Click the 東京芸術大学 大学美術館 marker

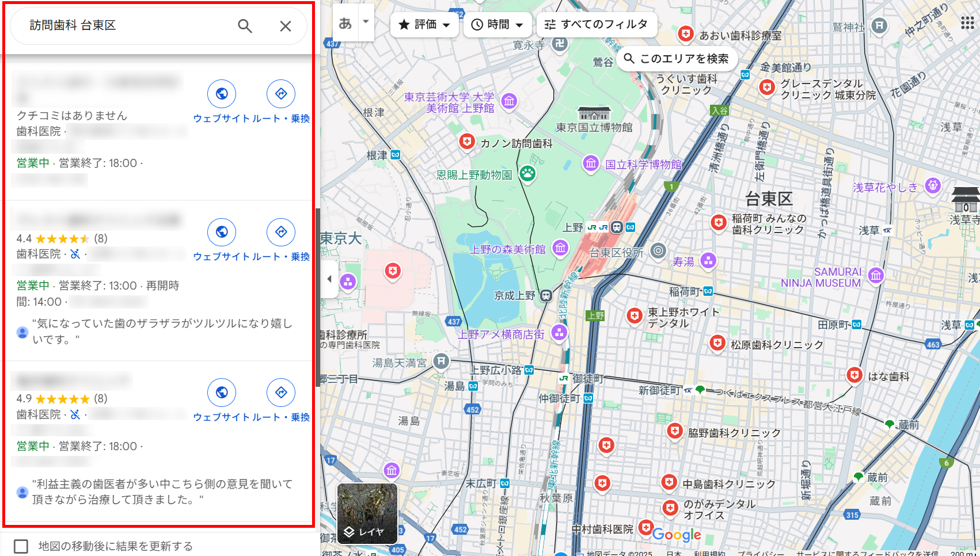pyautogui.click(x=509, y=101)
